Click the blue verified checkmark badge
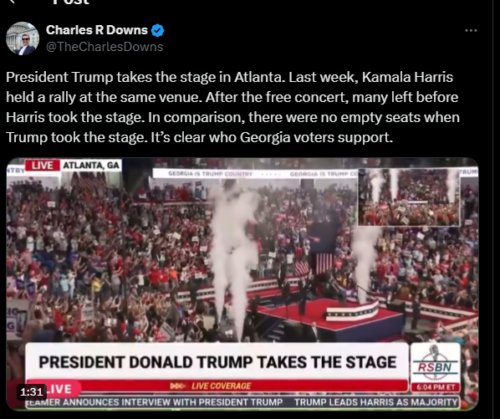500x419 pixels. point(157,30)
